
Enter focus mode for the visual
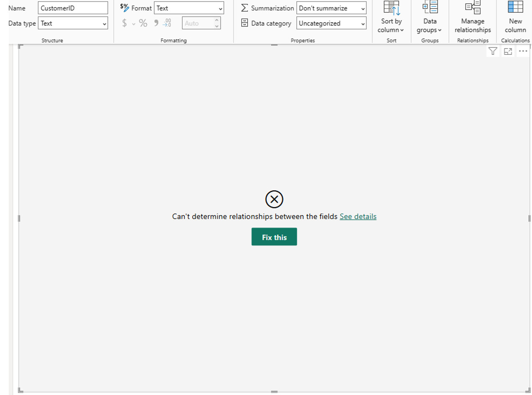(508, 51)
